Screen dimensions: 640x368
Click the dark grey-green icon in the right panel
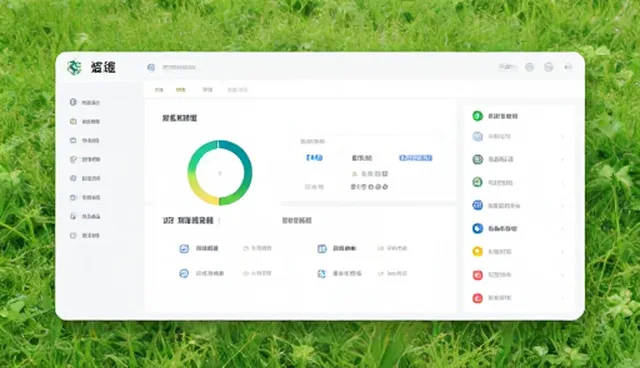(478, 160)
